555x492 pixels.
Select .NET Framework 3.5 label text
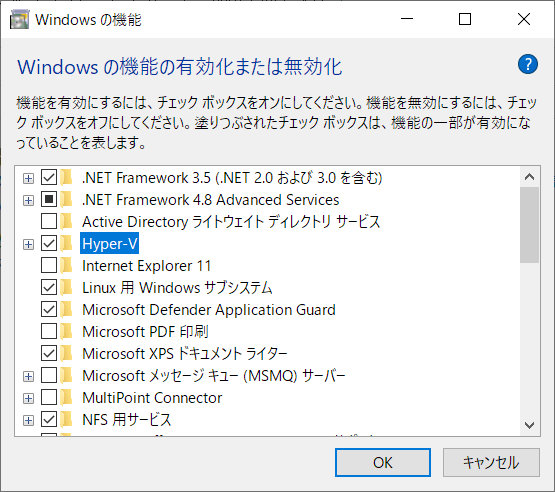[x=232, y=177]
